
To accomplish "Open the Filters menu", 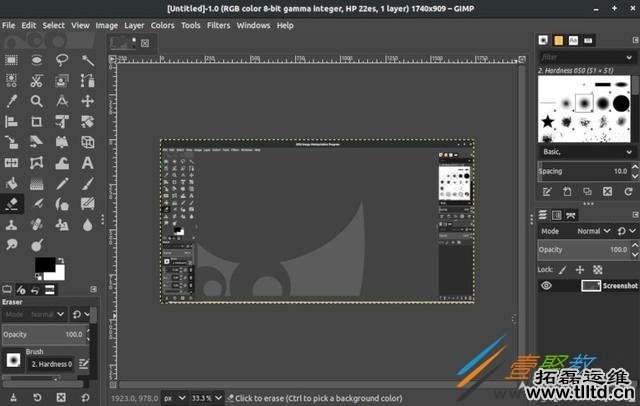I will coord(218,25).
